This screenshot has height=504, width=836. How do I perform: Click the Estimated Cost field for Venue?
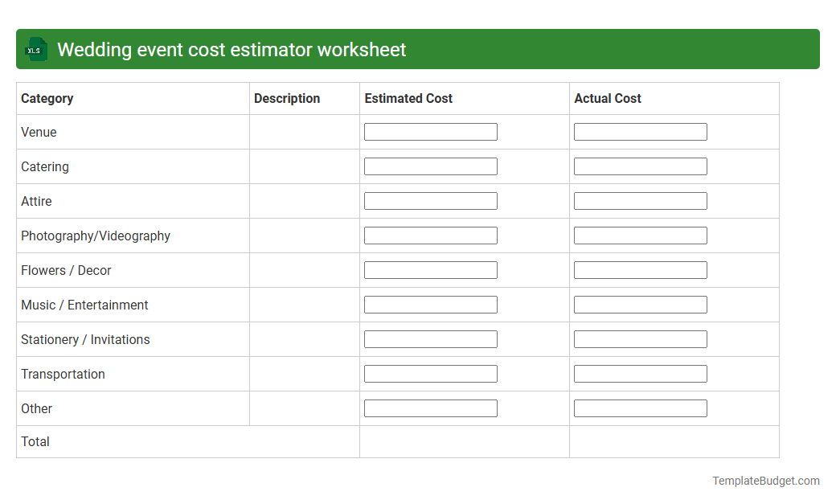tap(430, 131)
